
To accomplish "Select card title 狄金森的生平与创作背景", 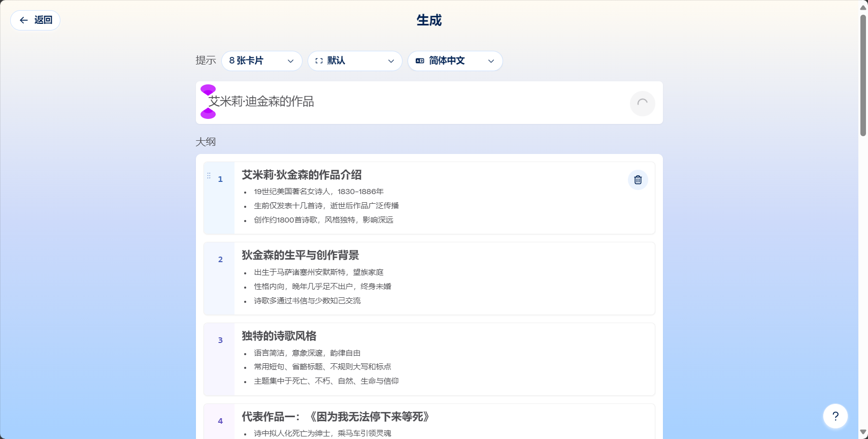I will pyautogui.click(x=301, y=255).
